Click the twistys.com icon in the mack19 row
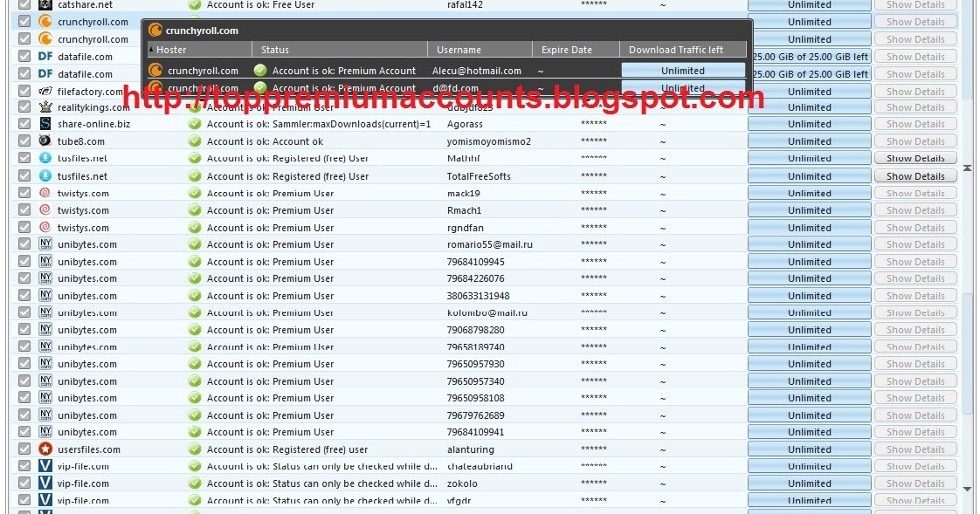Screen dimensions: 980x514 point(45,193)
